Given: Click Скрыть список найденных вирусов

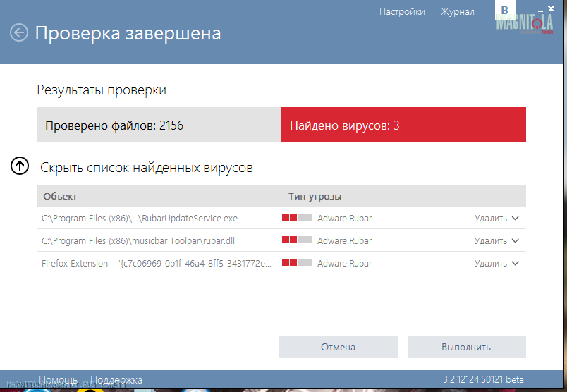Looking at the screenshot, I should [147, 168].
